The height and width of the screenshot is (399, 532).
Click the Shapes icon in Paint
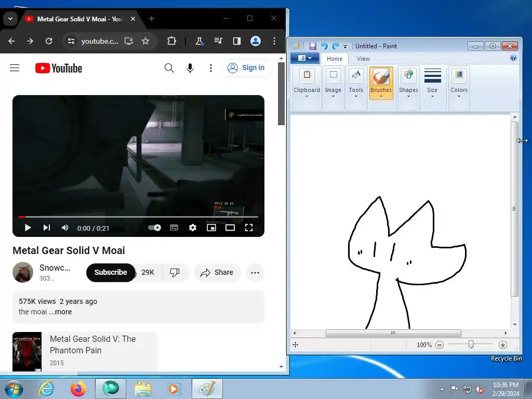pyautogui.click(x=408, y=75)
